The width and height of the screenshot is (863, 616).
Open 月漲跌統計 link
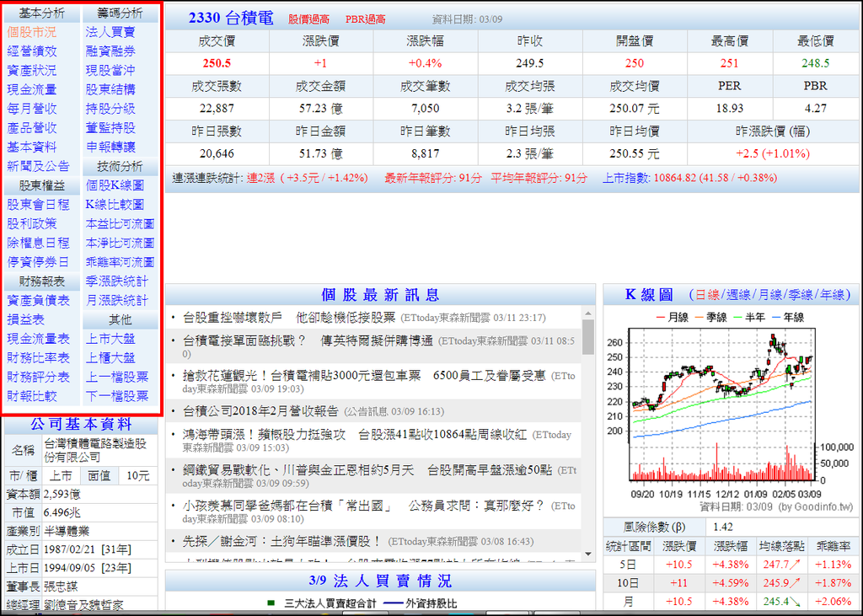point(116,301)
